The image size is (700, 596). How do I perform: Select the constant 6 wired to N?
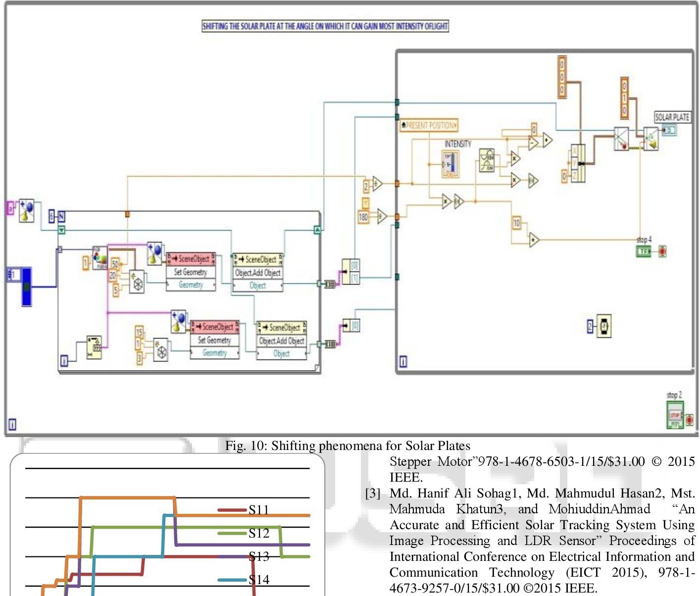[52, 216]
